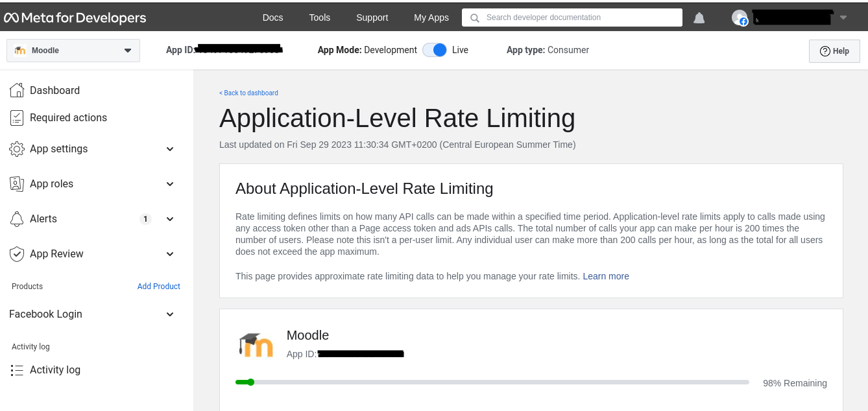868x411 pixels.
Task: Click the Back to dashboard link
Action: (248, 93)
